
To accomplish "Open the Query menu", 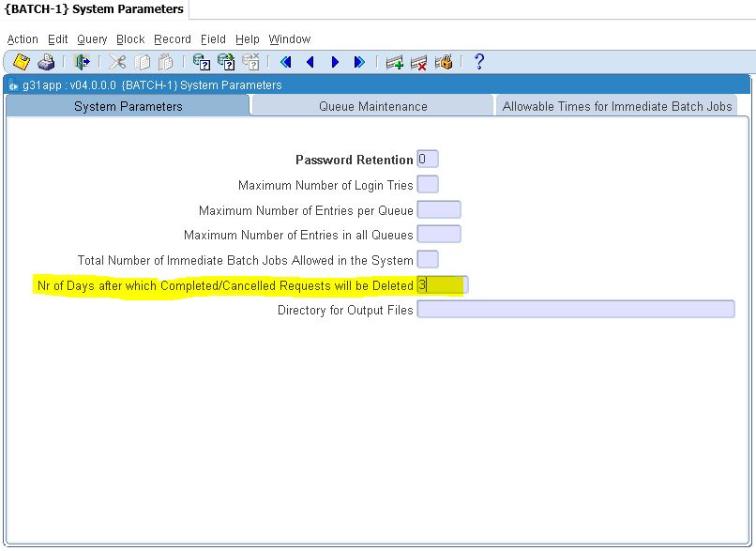I will click(92, 39).
